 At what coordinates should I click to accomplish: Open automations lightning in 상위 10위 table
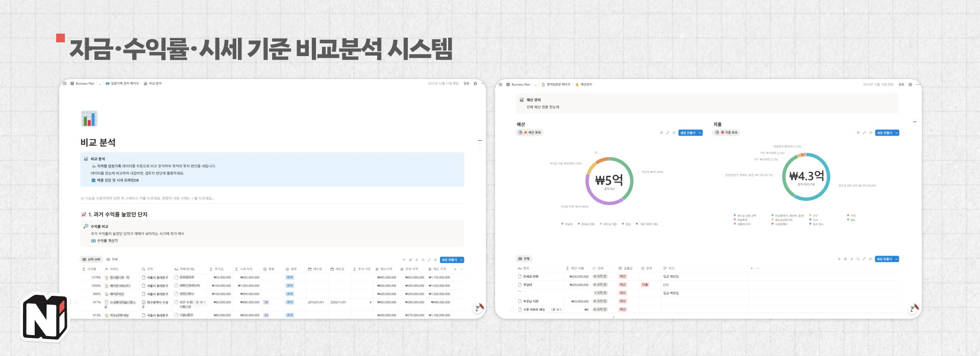416,260
